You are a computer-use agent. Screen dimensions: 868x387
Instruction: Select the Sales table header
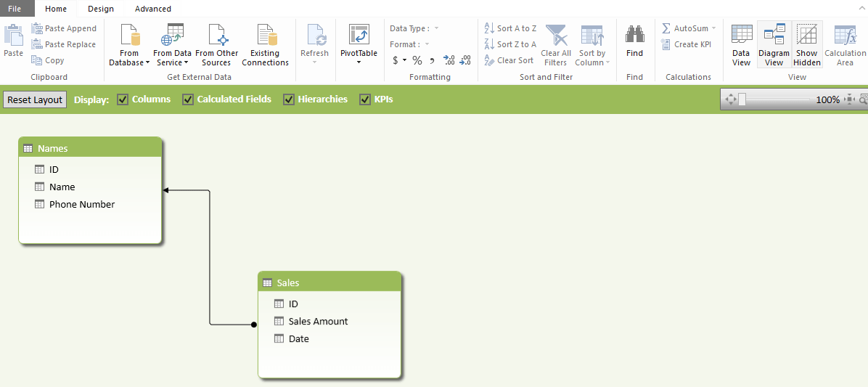(329, 282)
